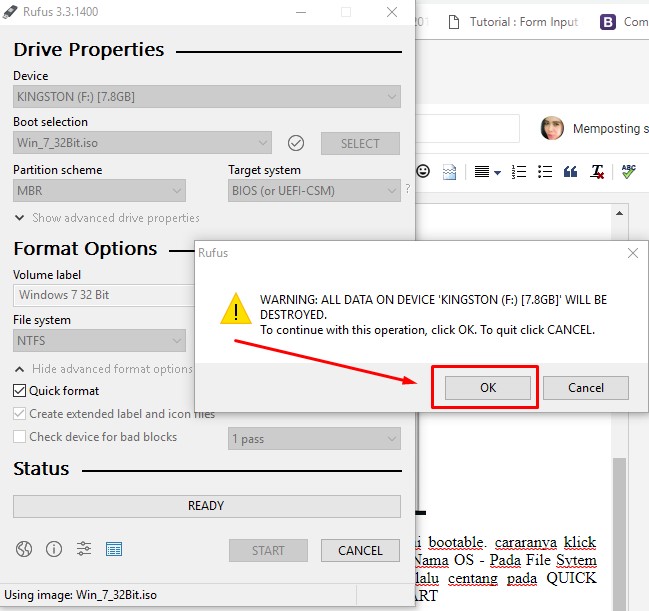Viewport: 649px width, 611px height.
Task: Close the Rufus 3.3.1400 main window
Action: [392, 12]
